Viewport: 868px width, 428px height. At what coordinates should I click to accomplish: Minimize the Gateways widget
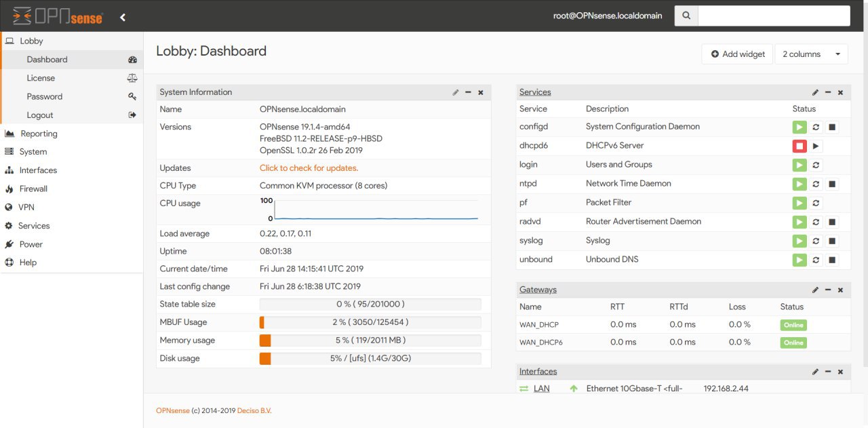(828, 290)
